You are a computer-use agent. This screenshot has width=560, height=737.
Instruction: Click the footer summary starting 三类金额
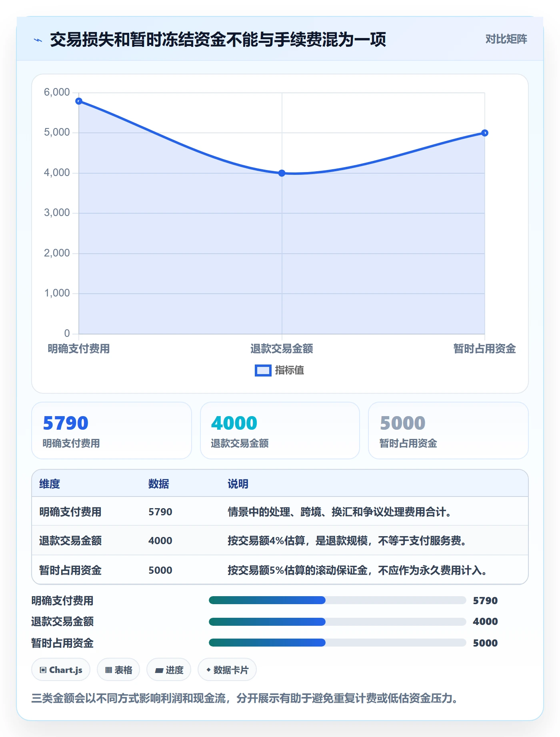point(245,698)
